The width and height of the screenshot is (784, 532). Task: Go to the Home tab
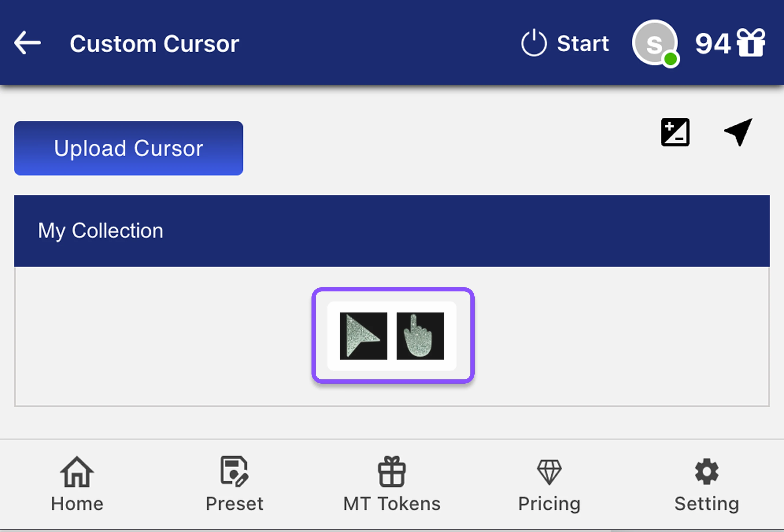click(77, 485)
